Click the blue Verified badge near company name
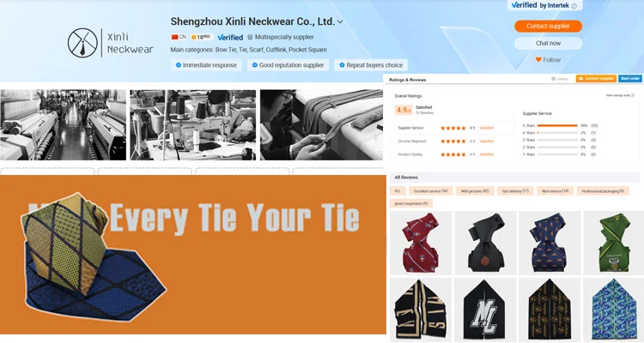Image resolution: width=644 pixels, height=343 pixels. point(230,37)
